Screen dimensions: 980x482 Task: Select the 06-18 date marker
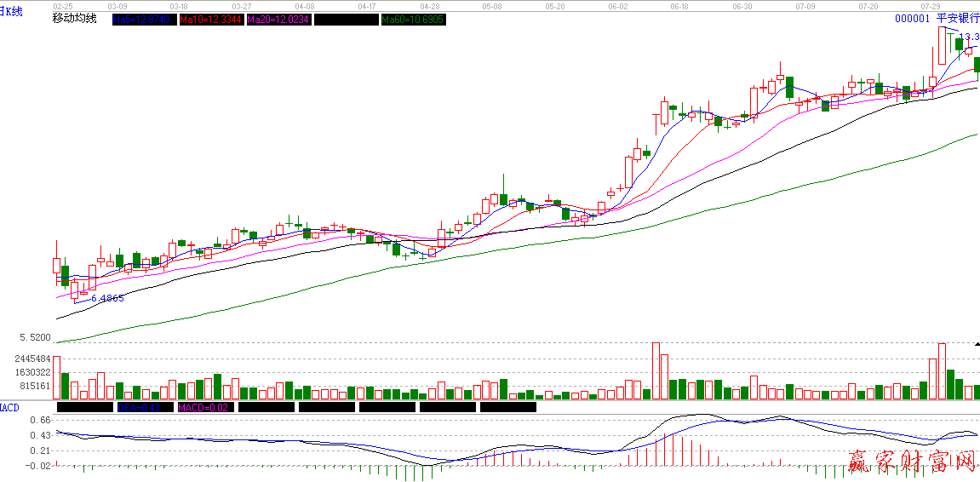coord(679,6)
